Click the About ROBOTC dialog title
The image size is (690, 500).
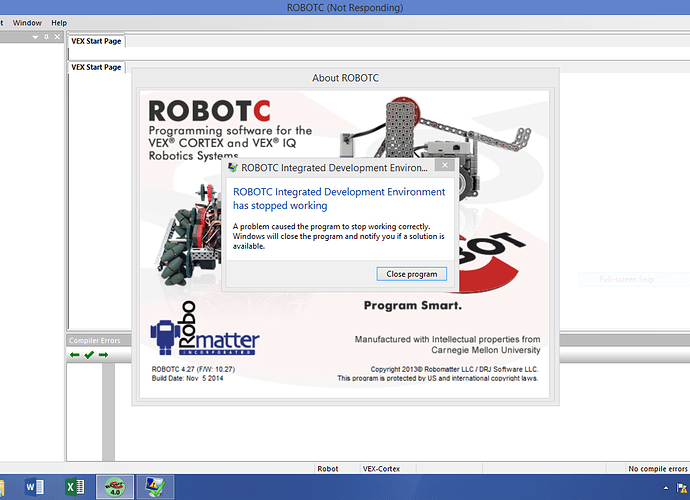click(345, 78)
